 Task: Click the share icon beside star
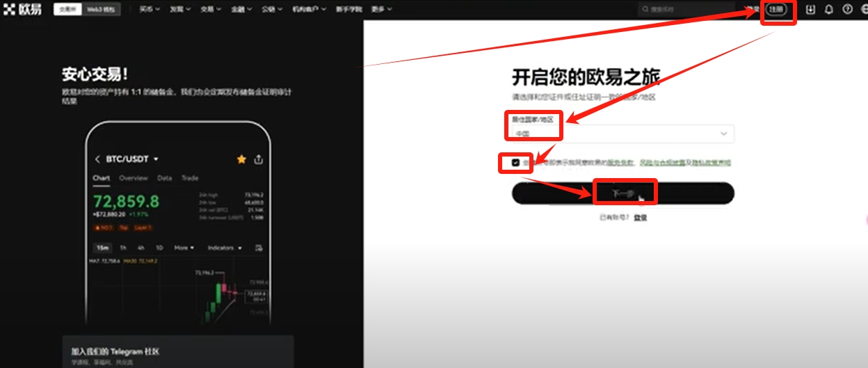(259, 159)
